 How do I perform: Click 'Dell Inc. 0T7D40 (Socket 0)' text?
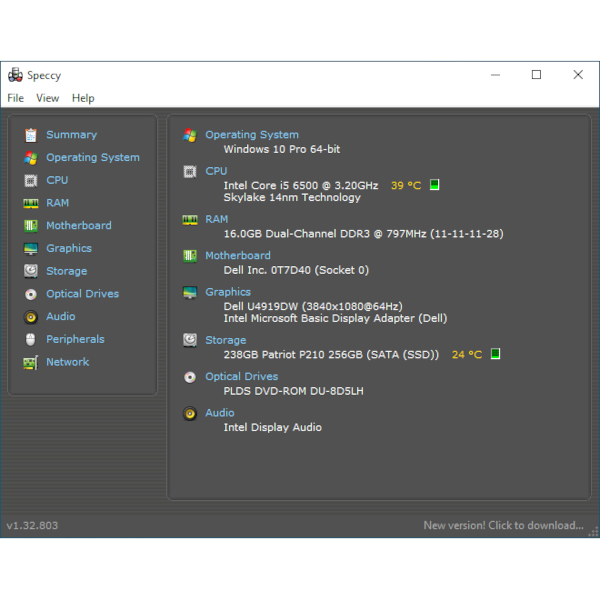(296, 270)
